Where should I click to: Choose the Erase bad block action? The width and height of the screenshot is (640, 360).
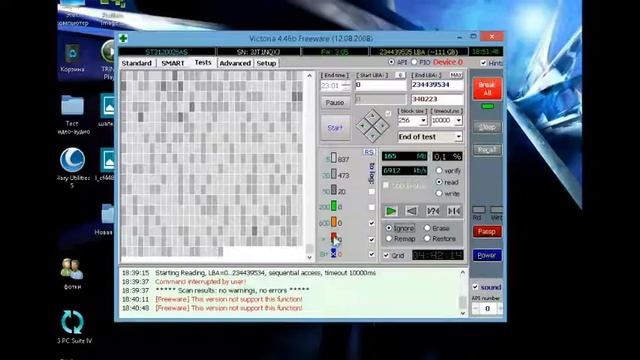point(427,228)
